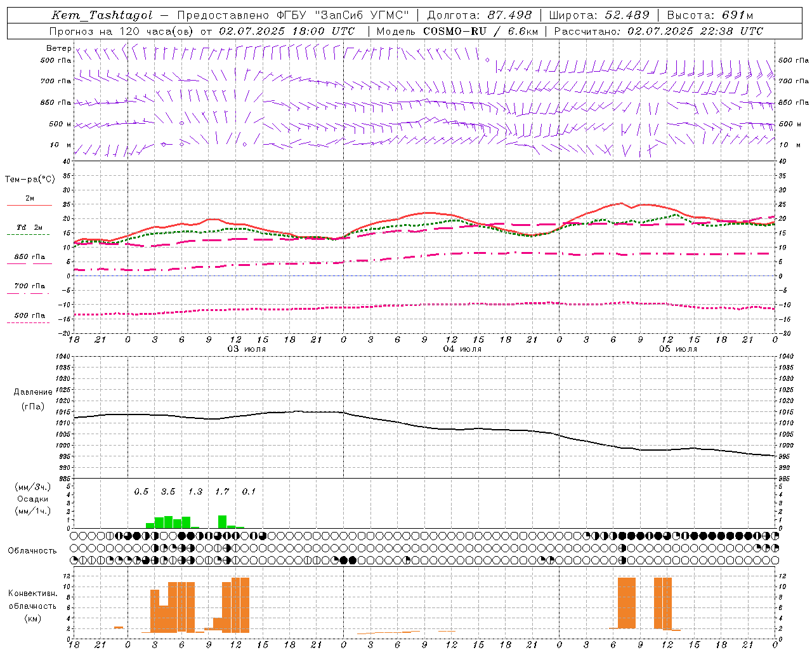Click the (мм/3ч.) unit label
812x650 pixels.
[33, 487]
